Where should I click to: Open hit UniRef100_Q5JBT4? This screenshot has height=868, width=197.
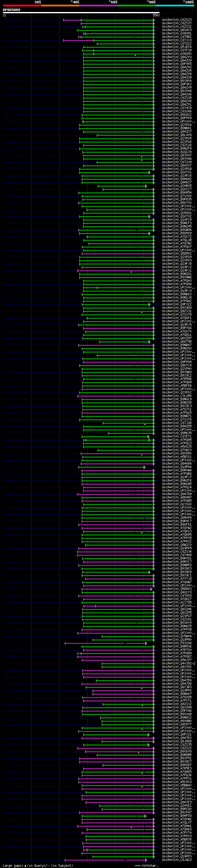[x=177, y=47]
